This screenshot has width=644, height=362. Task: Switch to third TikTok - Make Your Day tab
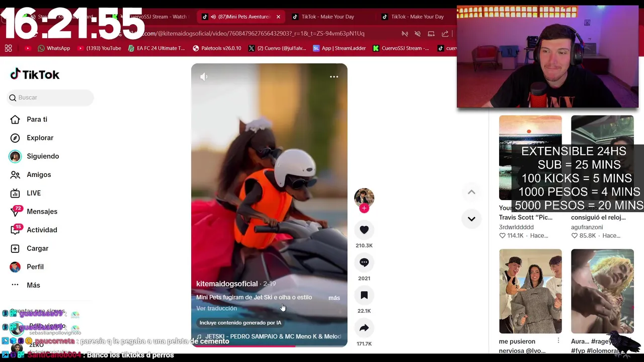coord(417,17)
